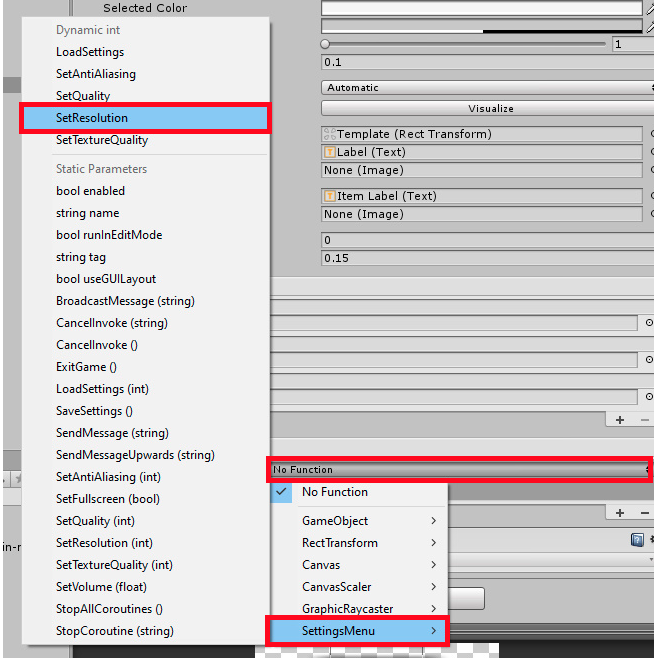Select the checked No Function option
654x658 pixels.
[x=335, y=492]
